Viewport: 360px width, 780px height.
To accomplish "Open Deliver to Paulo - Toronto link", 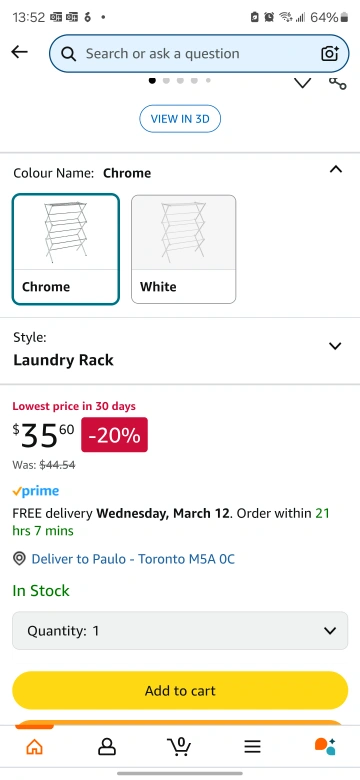I will coord(133,559).
